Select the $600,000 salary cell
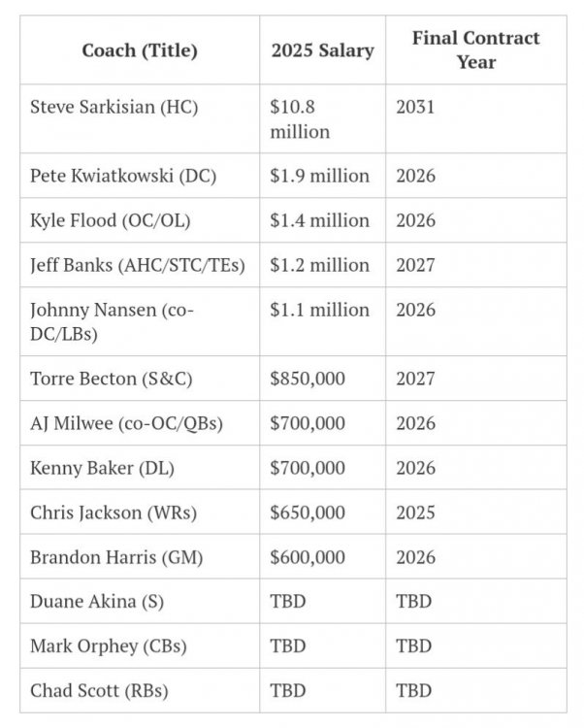This screenshot has width=584, height=728. [307, 557]
